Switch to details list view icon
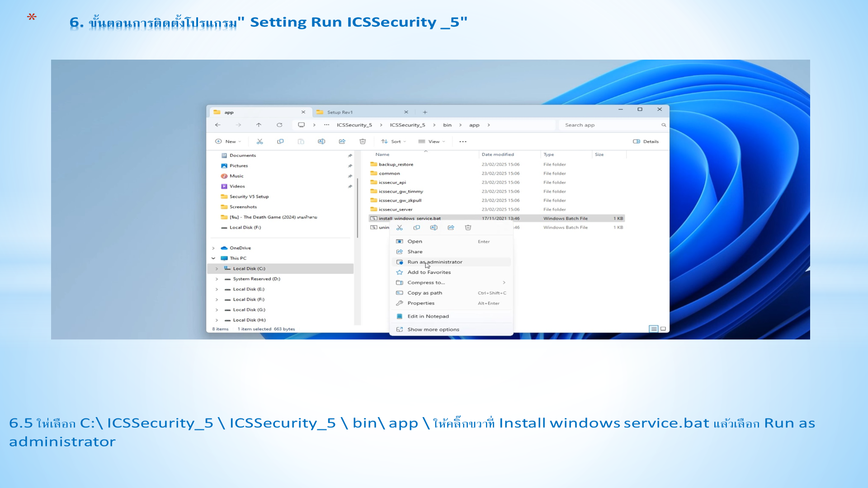This screenshot has width=868, height=488. pyautogui.click(x=654, y=329)
